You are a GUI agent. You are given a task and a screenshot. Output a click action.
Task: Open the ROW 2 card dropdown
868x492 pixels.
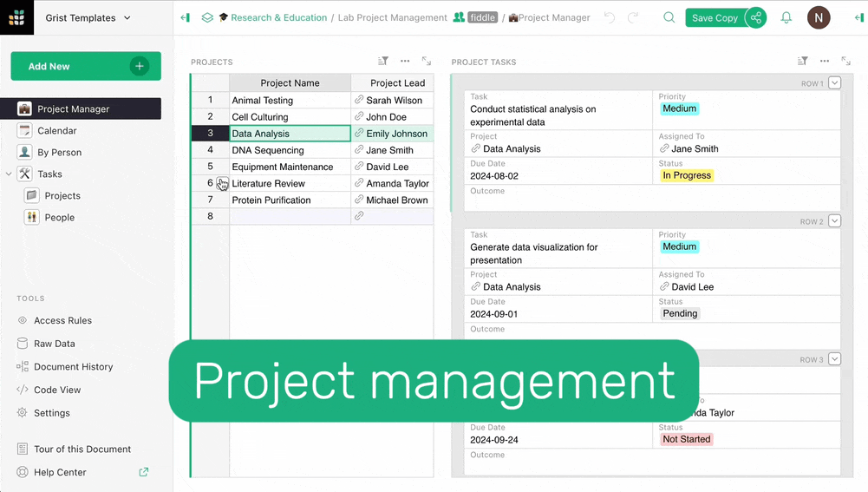pyautogui.click(x=834, y=221)
